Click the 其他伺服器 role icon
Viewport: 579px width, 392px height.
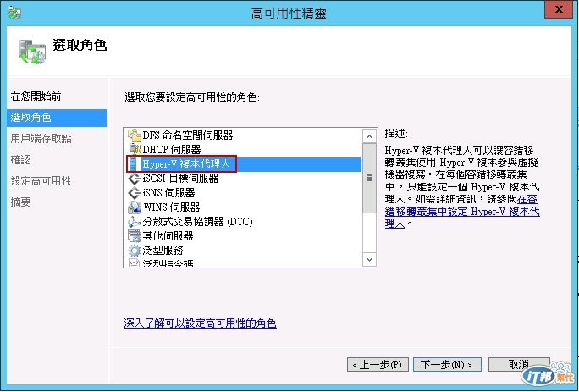[x=135, y=236]
